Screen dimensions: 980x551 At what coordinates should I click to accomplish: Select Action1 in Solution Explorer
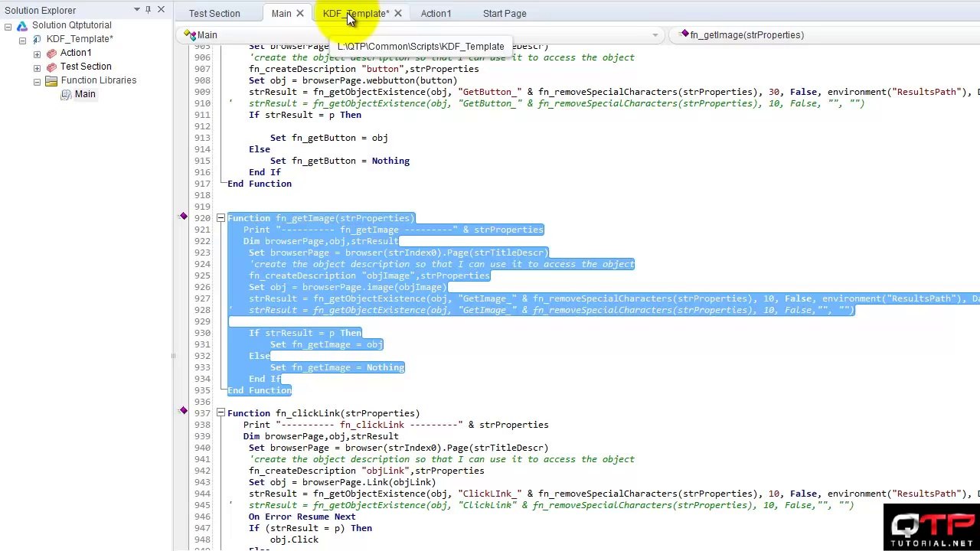pos(76,53)
